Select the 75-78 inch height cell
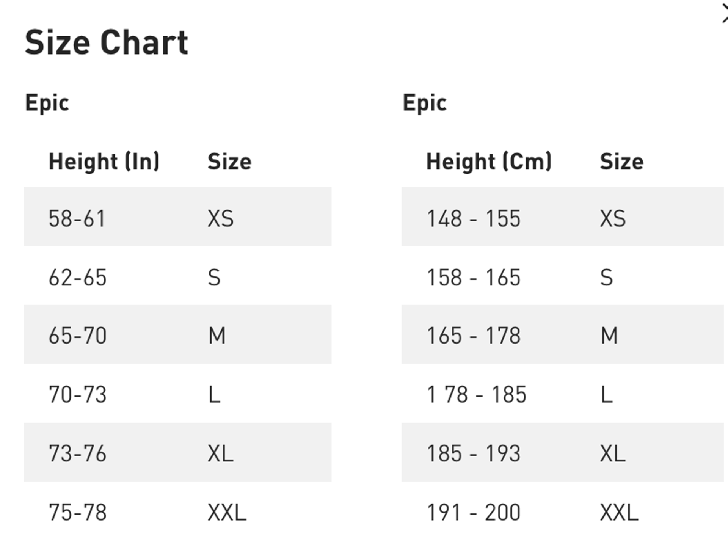728x560 pixels. tap(77, 512)
